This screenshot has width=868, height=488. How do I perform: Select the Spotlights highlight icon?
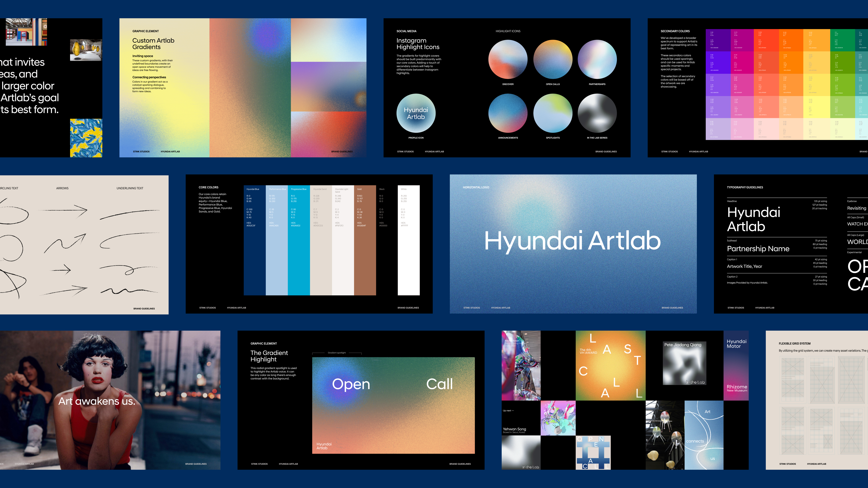[x=553, y=113]
